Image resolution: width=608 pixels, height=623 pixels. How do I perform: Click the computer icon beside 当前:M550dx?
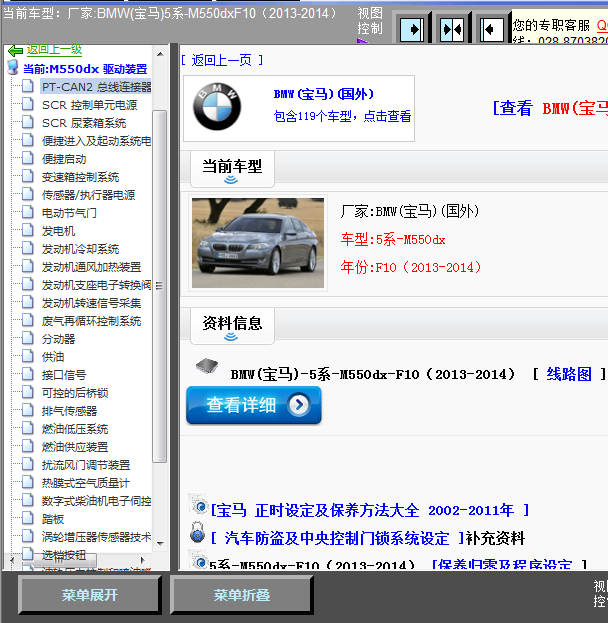pos(13,68)
